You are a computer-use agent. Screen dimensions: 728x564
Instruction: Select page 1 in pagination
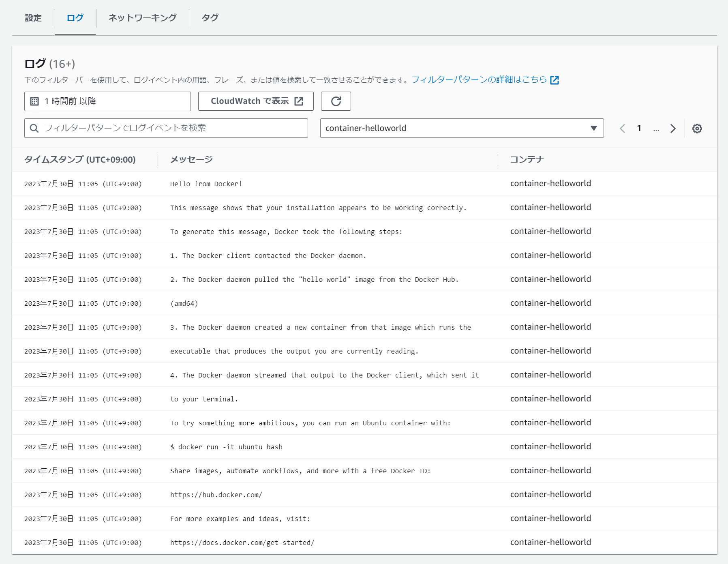pos(639,129)
